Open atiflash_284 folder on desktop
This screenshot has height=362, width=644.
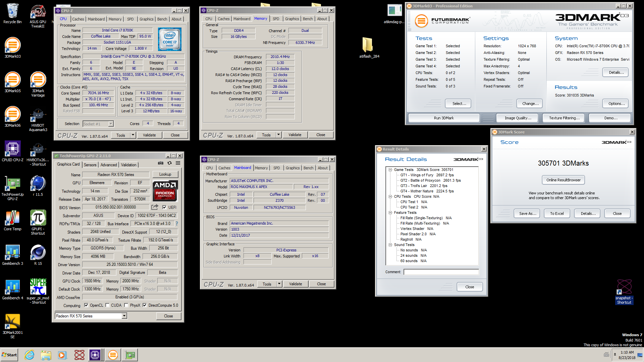click(x=369, y=48)
